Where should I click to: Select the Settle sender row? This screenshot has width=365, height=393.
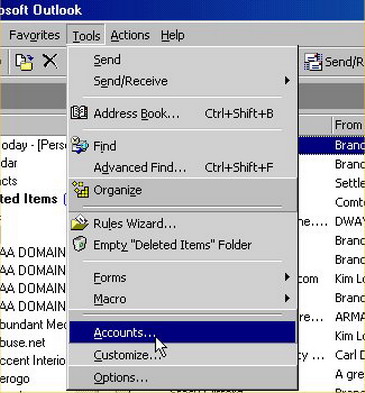tap(350, 183)
